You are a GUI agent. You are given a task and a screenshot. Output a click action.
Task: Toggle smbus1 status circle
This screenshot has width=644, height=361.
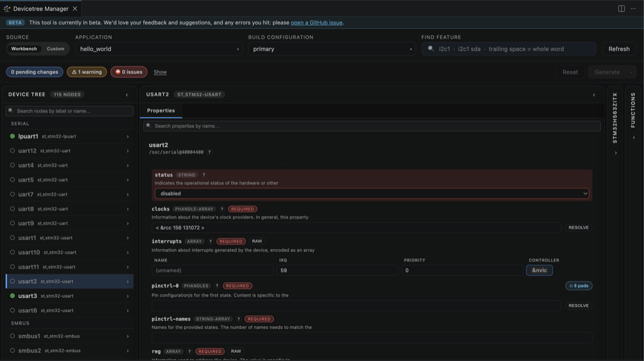(x=12, y=336)
